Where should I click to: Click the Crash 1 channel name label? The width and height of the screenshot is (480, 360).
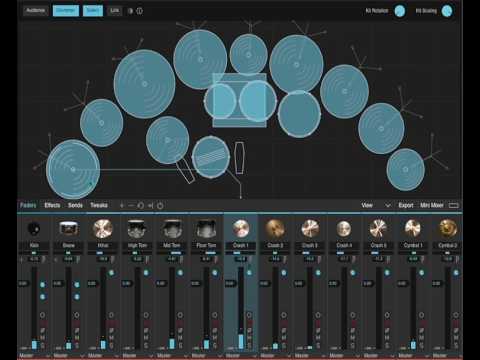[241, 246]
